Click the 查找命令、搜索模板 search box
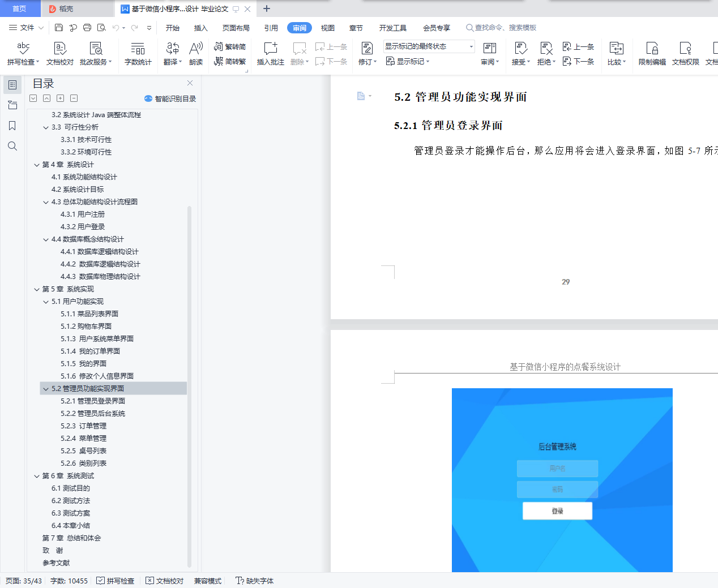Screen dimensions: 718x588 tap(501, 27)
